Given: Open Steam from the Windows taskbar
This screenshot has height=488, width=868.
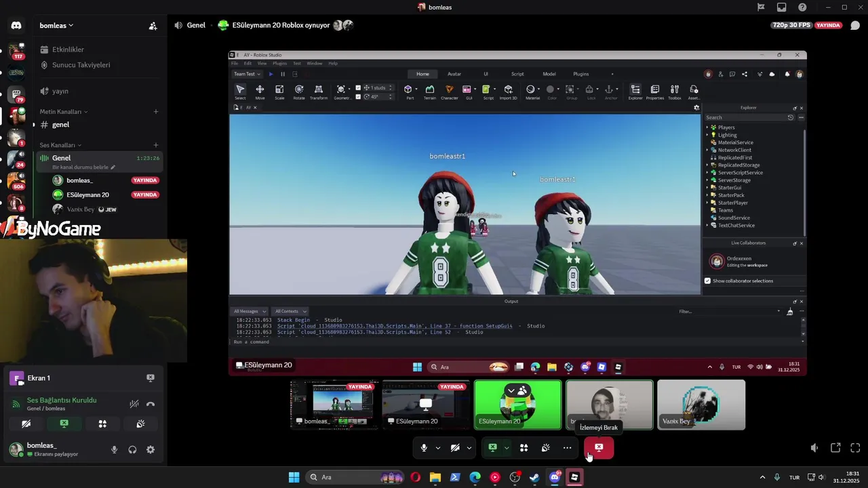Looking at the screenshot, I should click(x=534, y=477).
